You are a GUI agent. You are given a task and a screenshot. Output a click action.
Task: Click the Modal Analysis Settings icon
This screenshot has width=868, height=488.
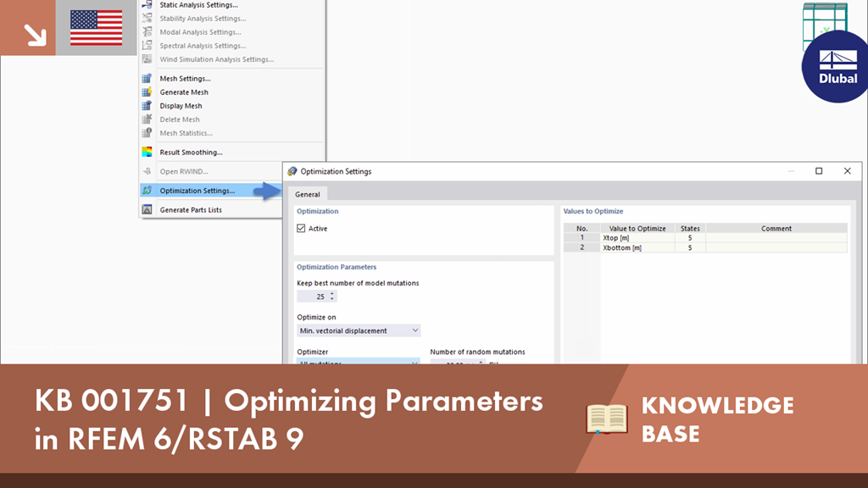pyautogui.click(x=147, y=32)
